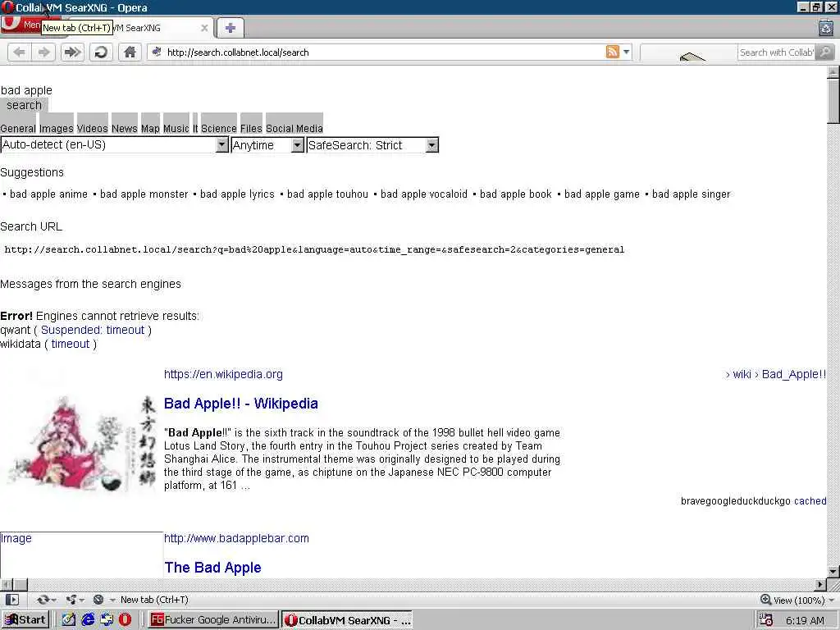Select suggestion bad apple game
The image size is (840, 630).
coord(601,194)
